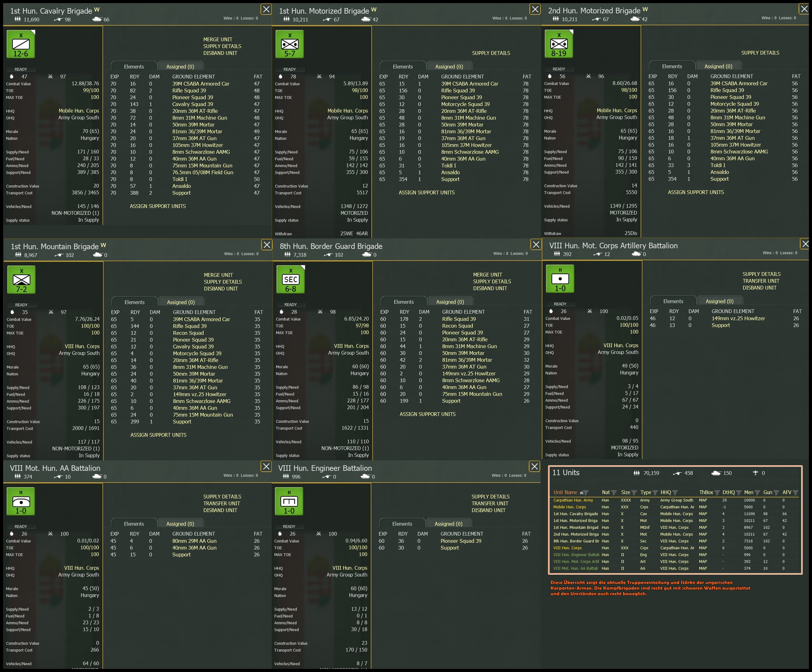Click the men icon in 1st Mountain Brigade header
Image resolution: width=812 pixels, height=672 pixels.
click(18, 254)
